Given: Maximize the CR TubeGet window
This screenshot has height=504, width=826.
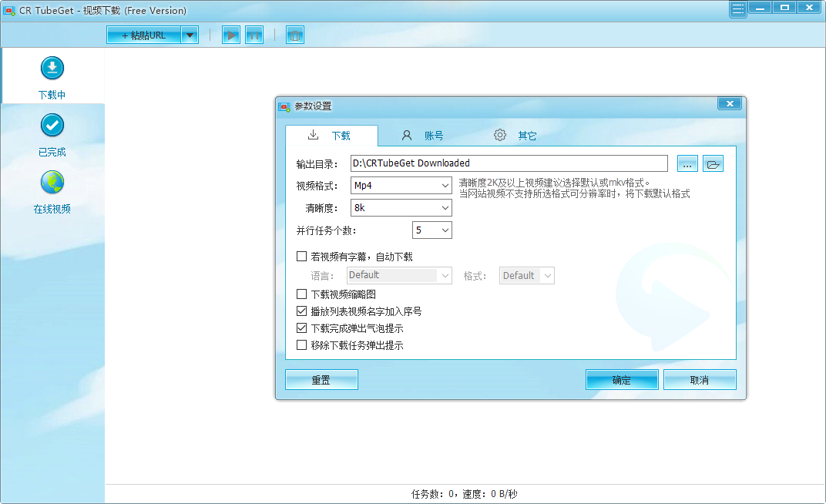Looking at the screenshot, I should click(785, 8).
